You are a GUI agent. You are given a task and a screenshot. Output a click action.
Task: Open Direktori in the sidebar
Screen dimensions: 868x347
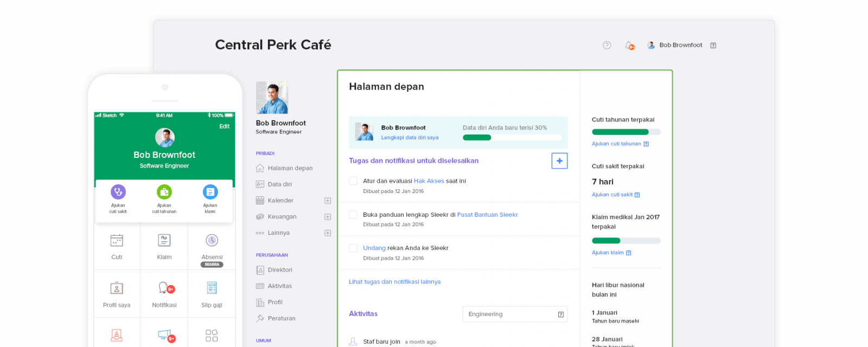click(274, 270)
